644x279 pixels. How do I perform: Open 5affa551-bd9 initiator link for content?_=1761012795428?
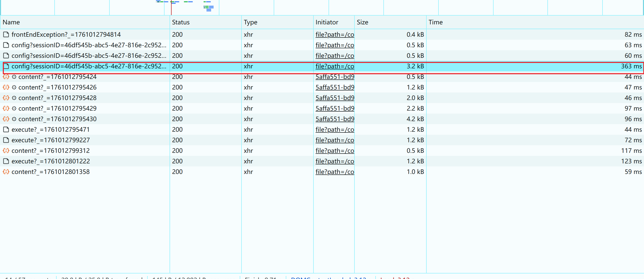click(x=335, y=98)
